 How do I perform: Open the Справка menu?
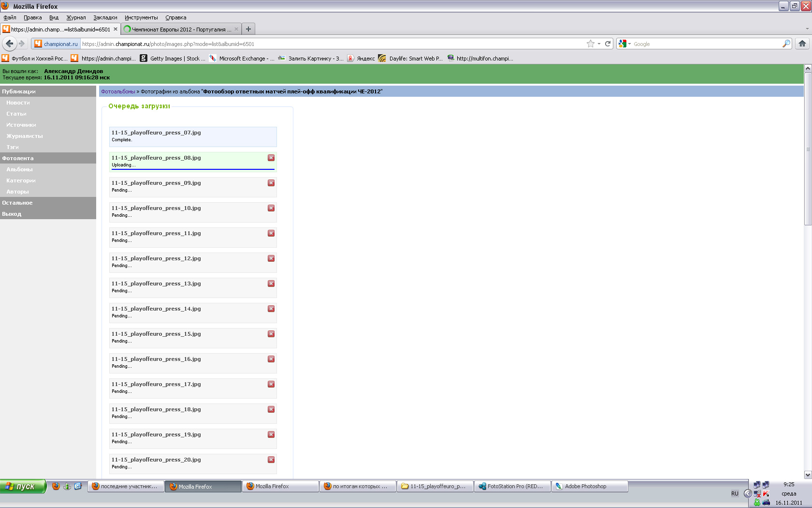176,17
